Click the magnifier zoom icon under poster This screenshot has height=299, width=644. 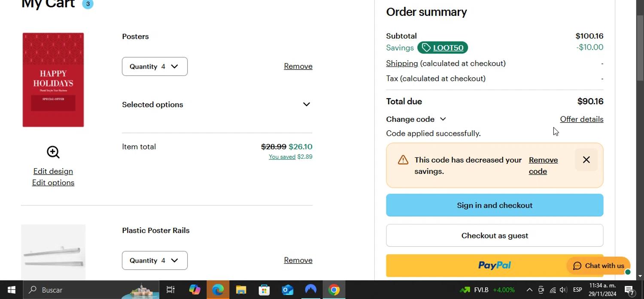[53, 152]
